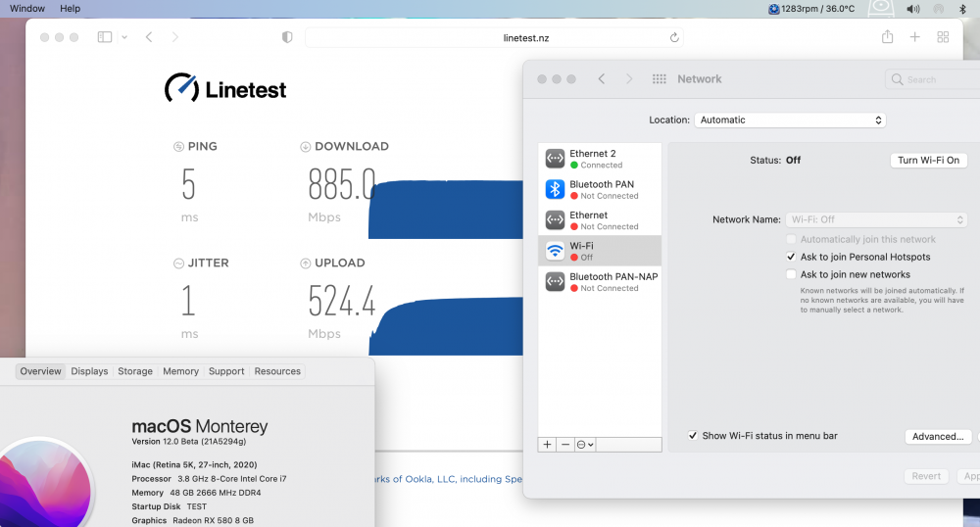Switch to the Resources tab
Screen dimensions: 980x527
[x=277, y=371]
